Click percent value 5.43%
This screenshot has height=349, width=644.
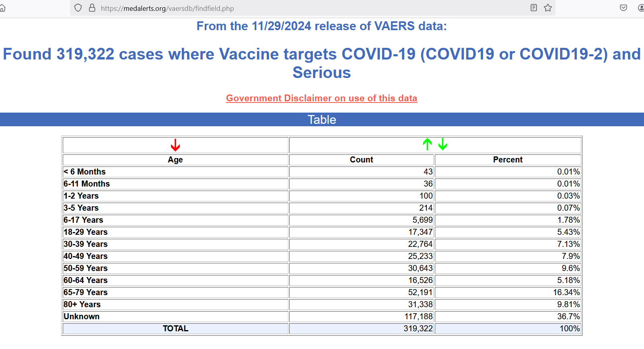[x=568, y=232]
